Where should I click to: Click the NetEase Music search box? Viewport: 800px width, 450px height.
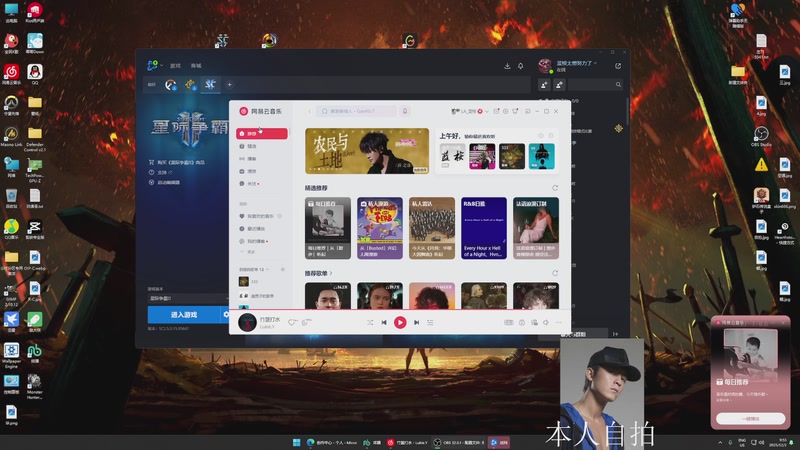356,111
